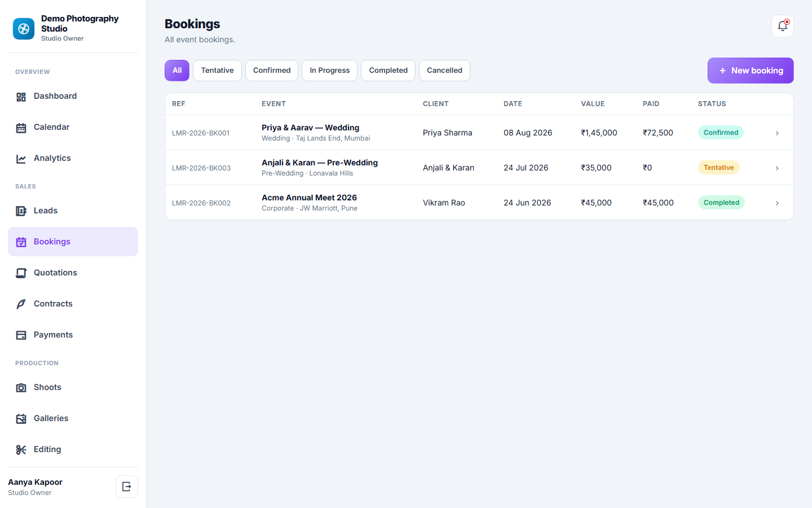Select the All filter tab
This screenshot has height=508, width=812.
point(177,71)
